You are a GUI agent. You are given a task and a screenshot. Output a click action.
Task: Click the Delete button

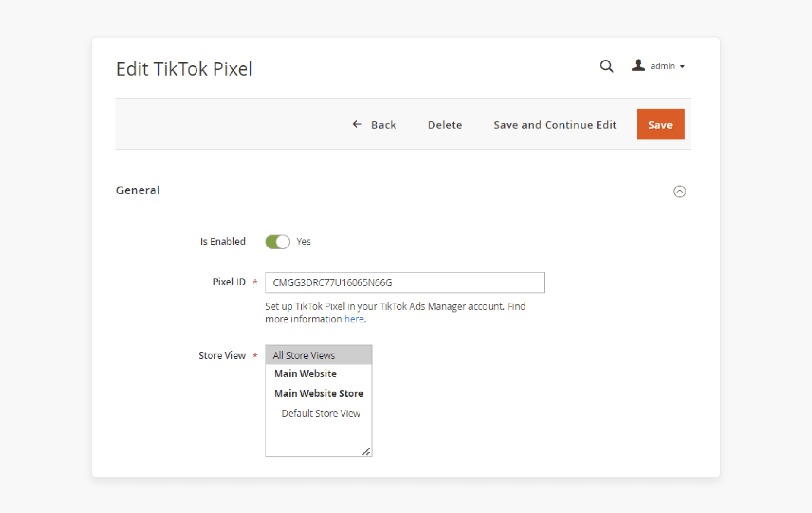(445, 125)
